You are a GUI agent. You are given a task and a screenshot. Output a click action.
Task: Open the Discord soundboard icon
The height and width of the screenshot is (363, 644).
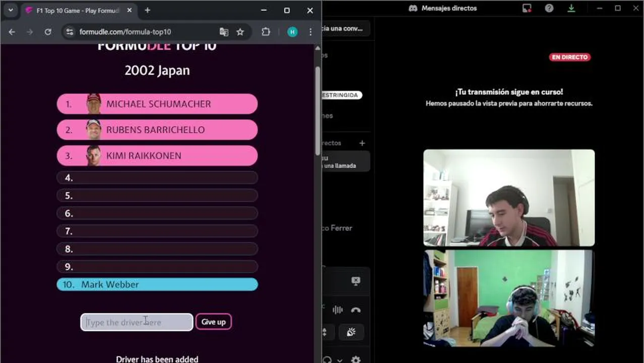click(351, 332)
